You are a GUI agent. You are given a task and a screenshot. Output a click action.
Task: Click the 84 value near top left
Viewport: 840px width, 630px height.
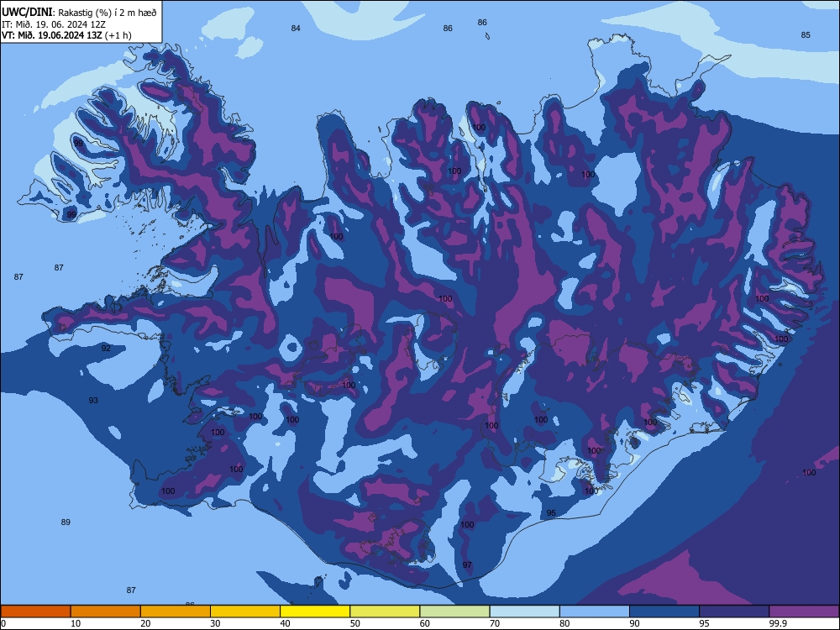coord(296,29)
